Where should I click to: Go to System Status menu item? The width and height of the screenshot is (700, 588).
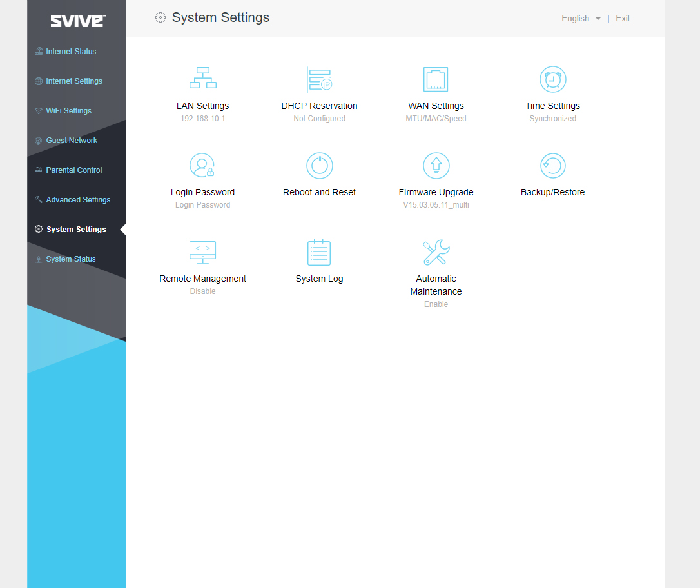point(71,259)
